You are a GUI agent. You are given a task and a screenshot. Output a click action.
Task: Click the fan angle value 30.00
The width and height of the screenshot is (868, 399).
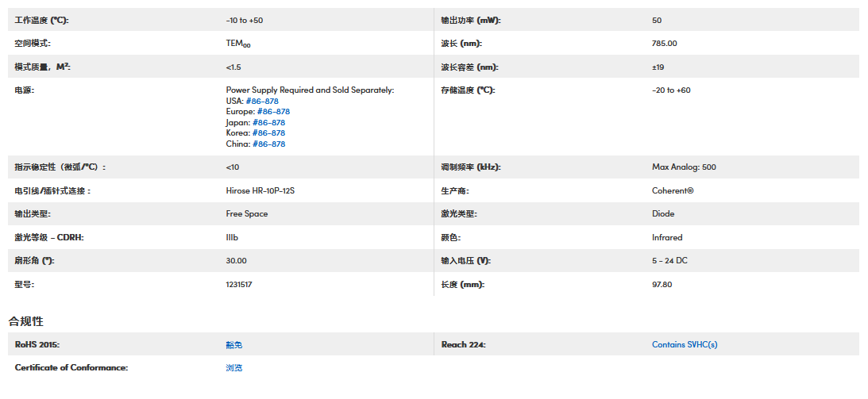[236, 260]
